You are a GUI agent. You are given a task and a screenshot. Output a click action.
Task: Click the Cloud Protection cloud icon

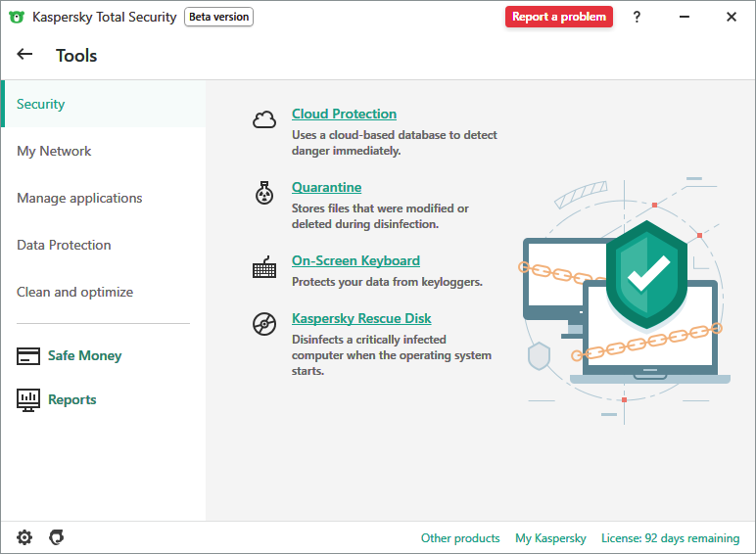pyautogui.click(x=264, y=120)
